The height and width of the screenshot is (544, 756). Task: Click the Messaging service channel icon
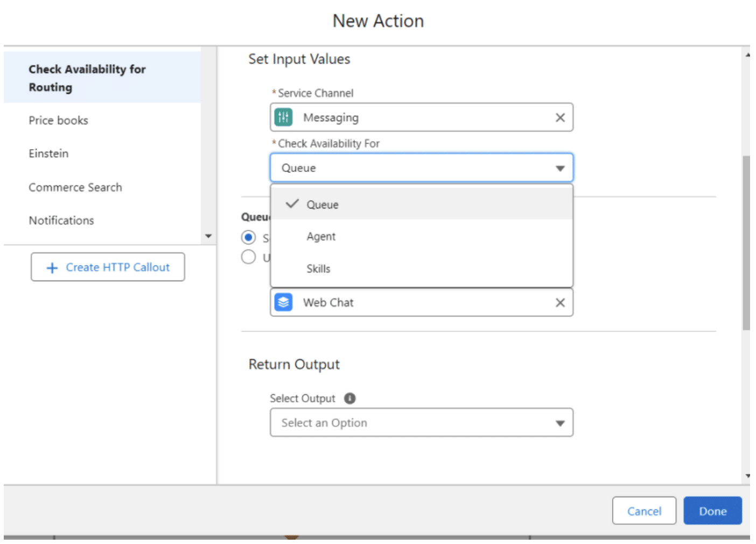tap(283, 117)
